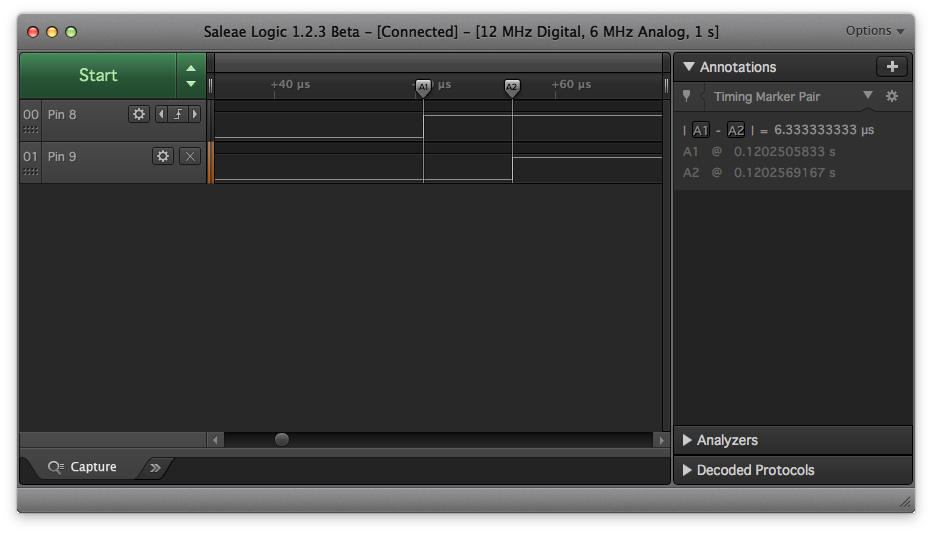The image size is (932, 534).
Task: Click the window resize grip at bottom right
Action: pyautogui.click(x=905, y=503)
